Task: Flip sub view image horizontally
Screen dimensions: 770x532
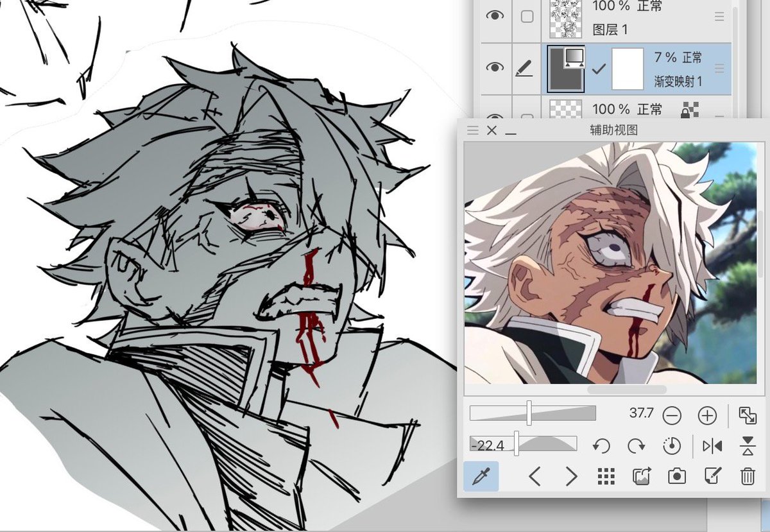Action: click(x=712, y=445)
